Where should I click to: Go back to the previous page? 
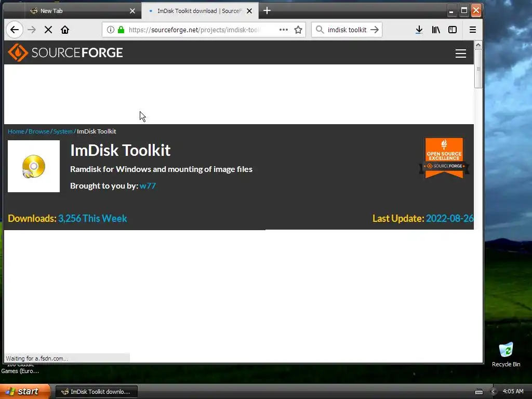click(x=14, y=30)
